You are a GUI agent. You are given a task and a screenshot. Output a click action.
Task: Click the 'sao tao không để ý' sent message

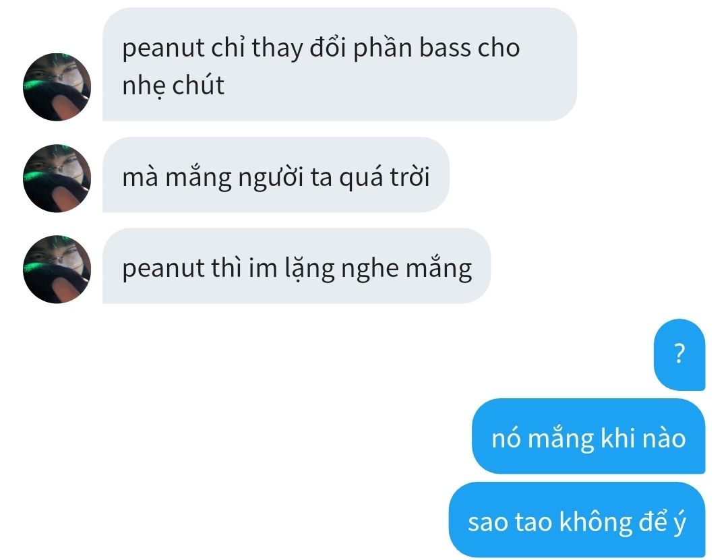[x=576, y=520]
